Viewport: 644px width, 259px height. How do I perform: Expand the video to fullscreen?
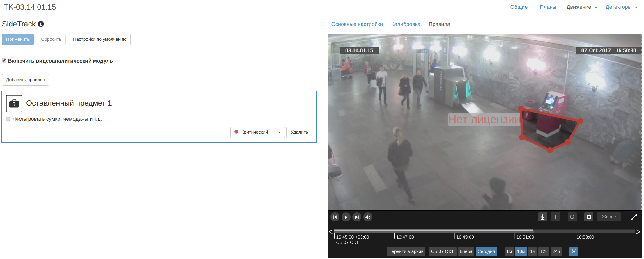[x=634, y=217]
